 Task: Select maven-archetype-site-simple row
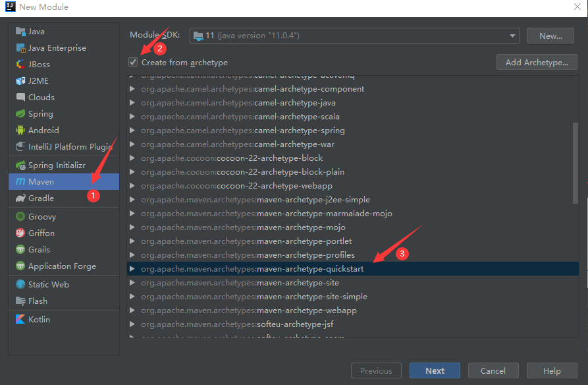click(353, 297)
